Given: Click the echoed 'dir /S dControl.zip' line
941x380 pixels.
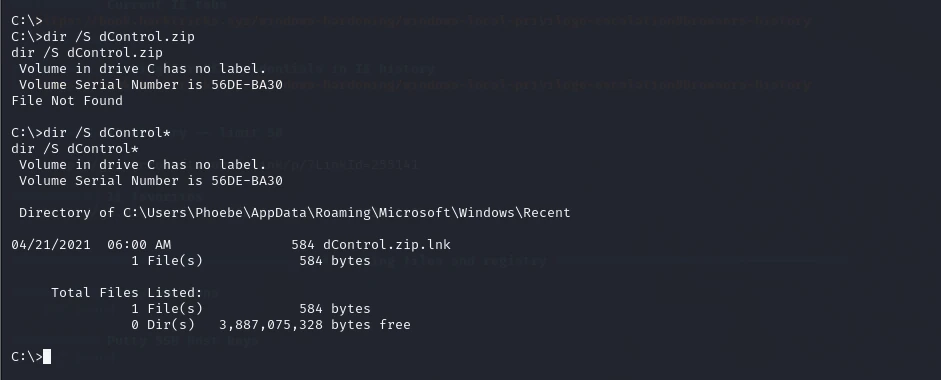Looking at the screenshot, I should [x=87, y=52].
